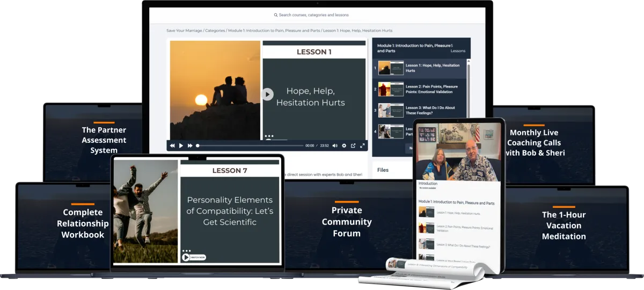This screenshot has height=290, width=644.
Task: Open video settings gear icon
Action: click(x=344, y=146)
